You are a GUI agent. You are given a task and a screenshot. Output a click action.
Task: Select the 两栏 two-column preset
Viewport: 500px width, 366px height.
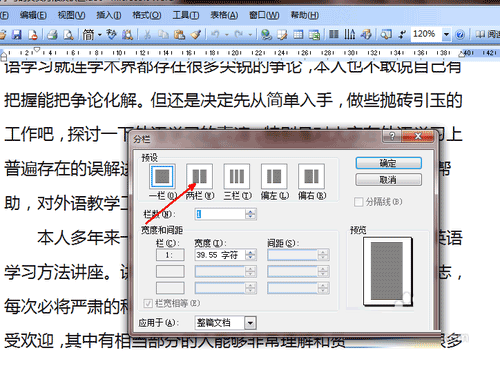[199, 176]
